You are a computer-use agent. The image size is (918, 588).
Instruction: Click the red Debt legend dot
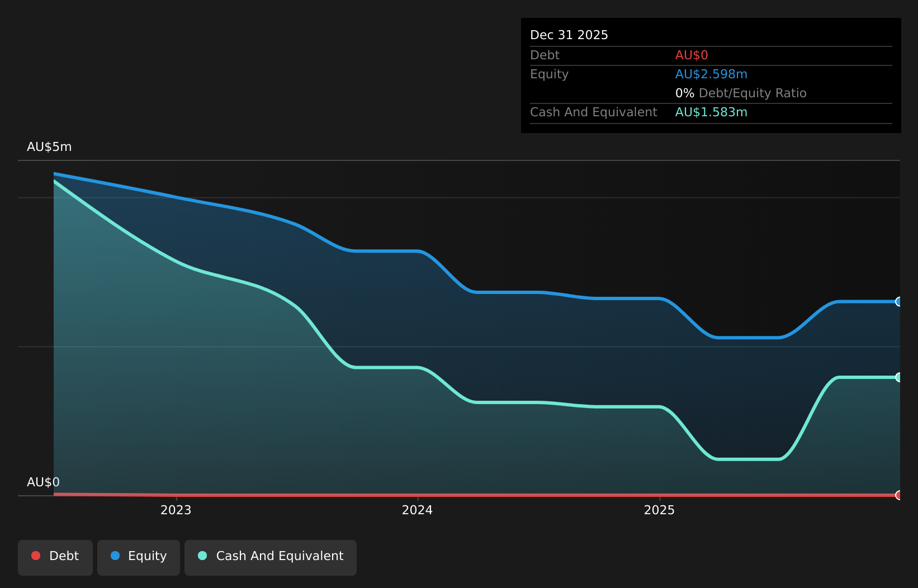point(36,556)
